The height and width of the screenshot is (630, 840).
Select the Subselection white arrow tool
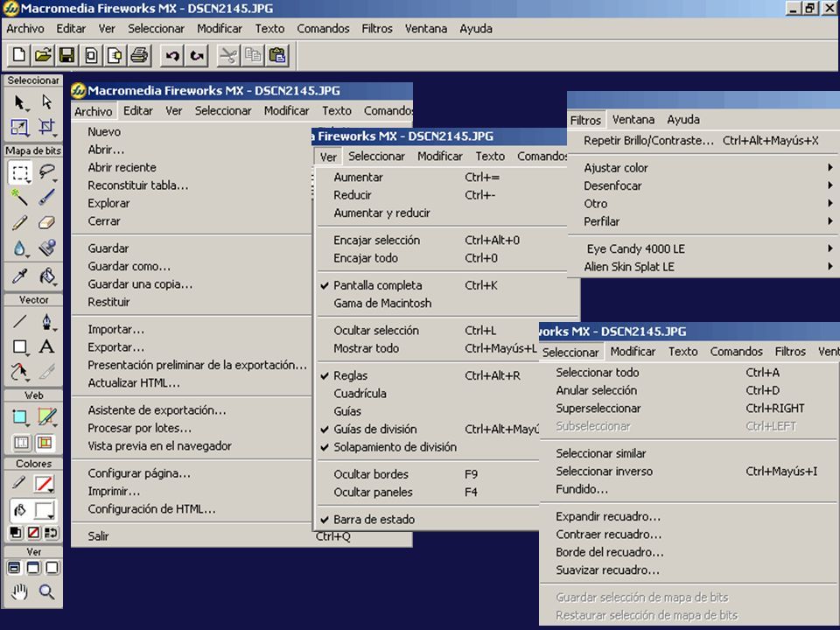tap(46, 101)
